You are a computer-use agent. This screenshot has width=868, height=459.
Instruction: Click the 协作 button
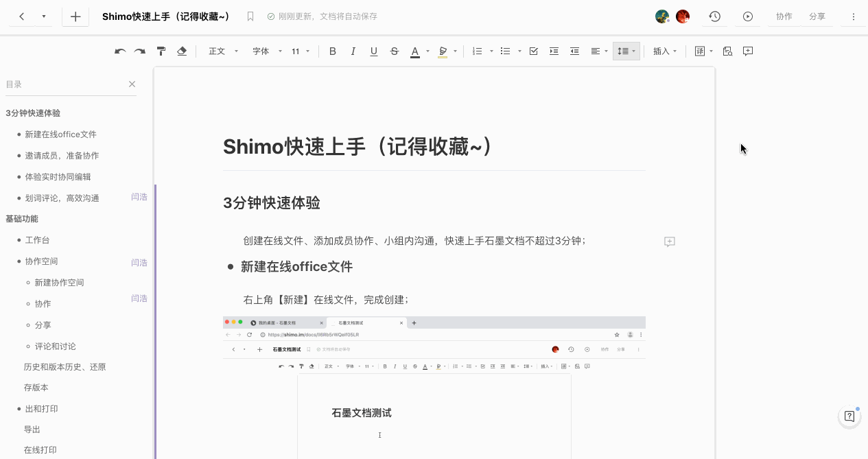point(784,16)
